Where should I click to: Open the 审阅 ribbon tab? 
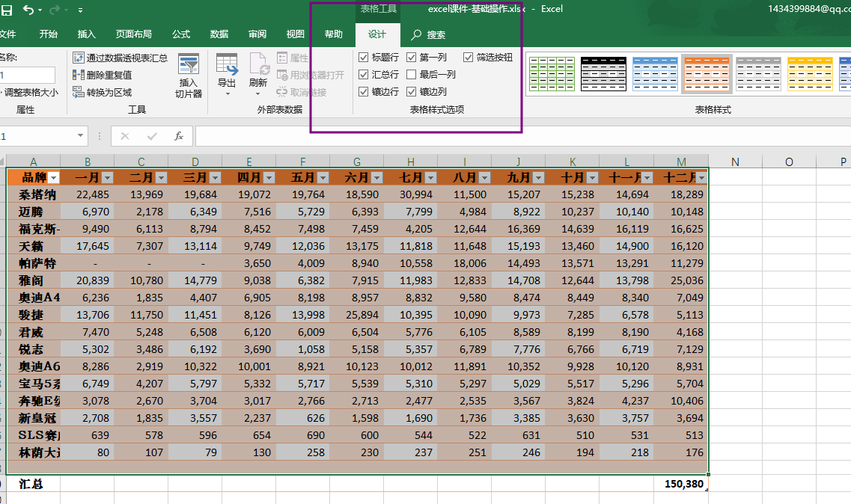coord(257,34)
